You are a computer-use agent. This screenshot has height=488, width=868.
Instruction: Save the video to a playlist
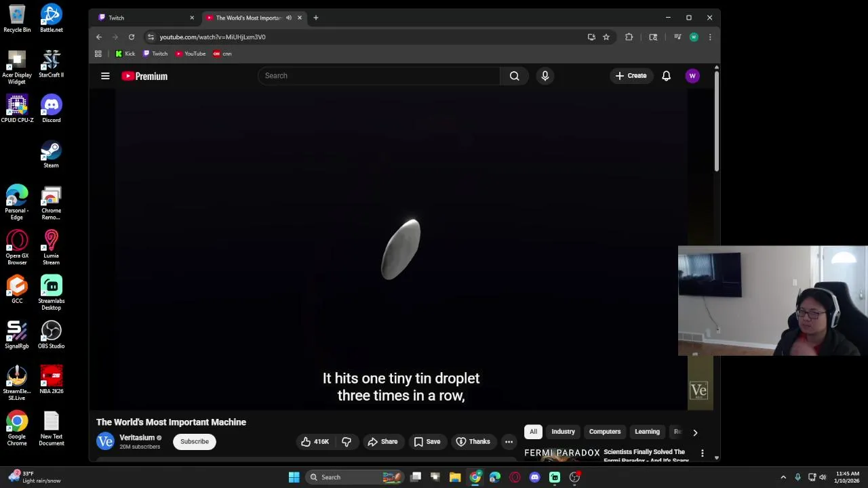pyautogui.click(x=427, y=442)
